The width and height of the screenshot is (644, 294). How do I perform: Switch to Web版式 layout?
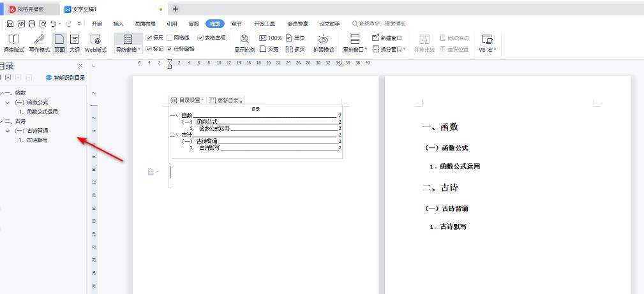95,43
